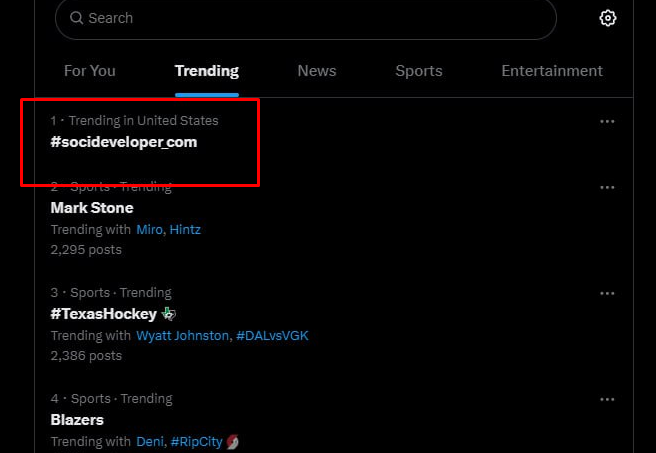Screen dimensions: 656x453
Task: Click the Blazers logo emoji after #RipCity
Action: (233, 442)
